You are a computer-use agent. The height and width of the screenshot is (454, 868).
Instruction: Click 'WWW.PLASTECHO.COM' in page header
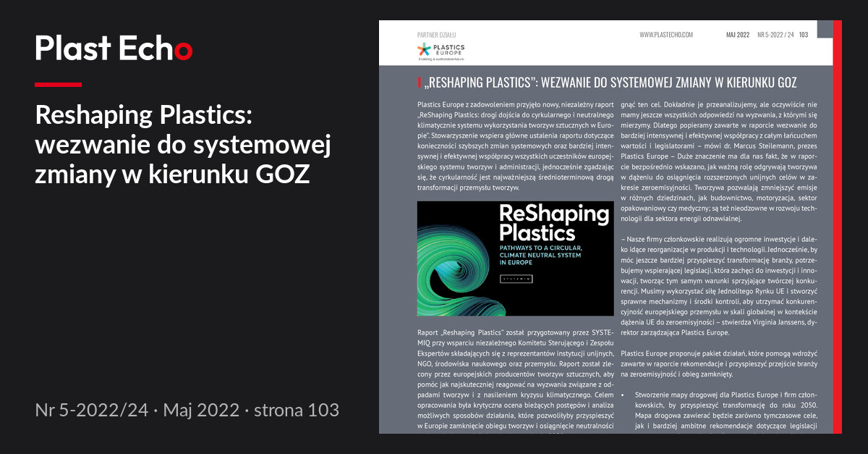coord(666,35)
